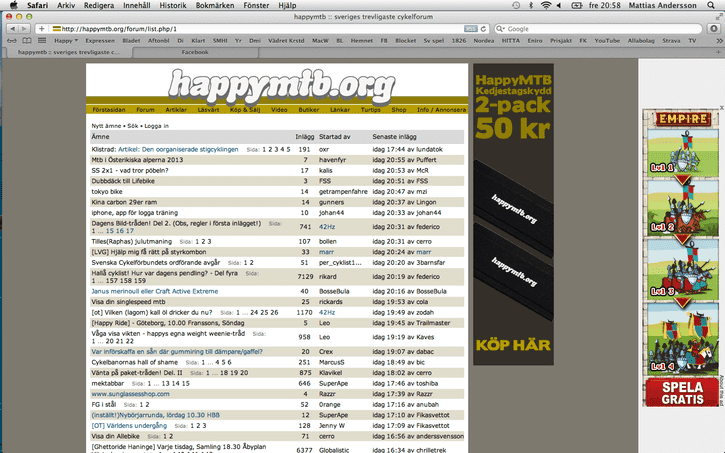The width and height of the screenshot is (725, 453).
Task: Open the Innehåll menu
Action: [x=136, y=5]
